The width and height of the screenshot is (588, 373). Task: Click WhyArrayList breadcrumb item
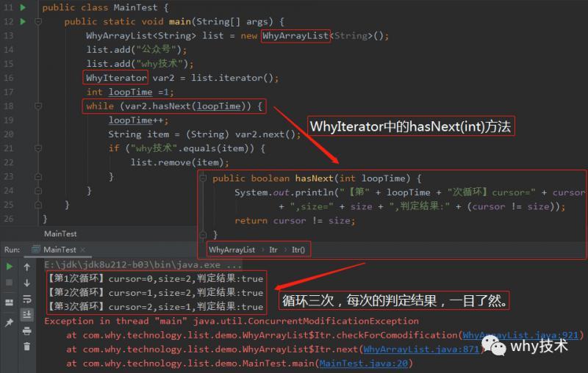(232, 250)
